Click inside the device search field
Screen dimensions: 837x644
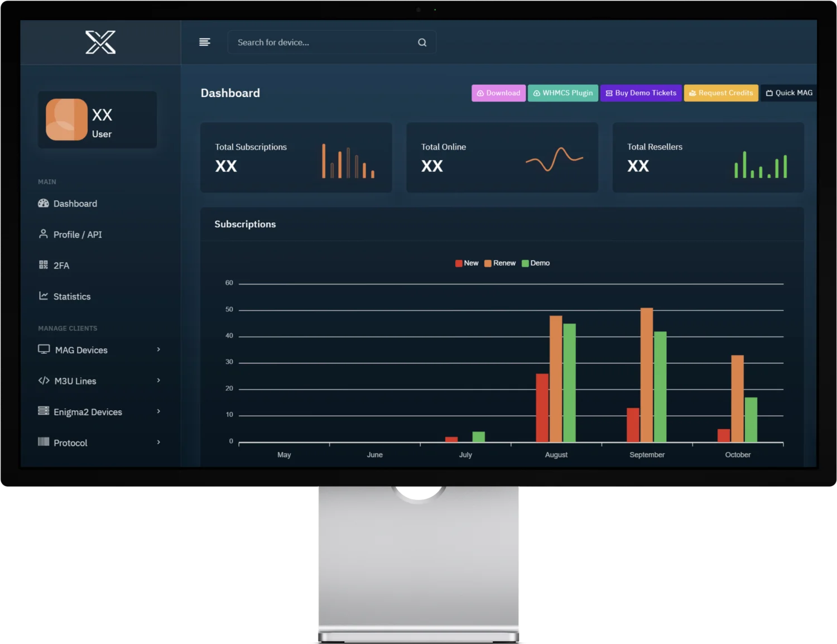pyautogui.click(x=312, y=42)
